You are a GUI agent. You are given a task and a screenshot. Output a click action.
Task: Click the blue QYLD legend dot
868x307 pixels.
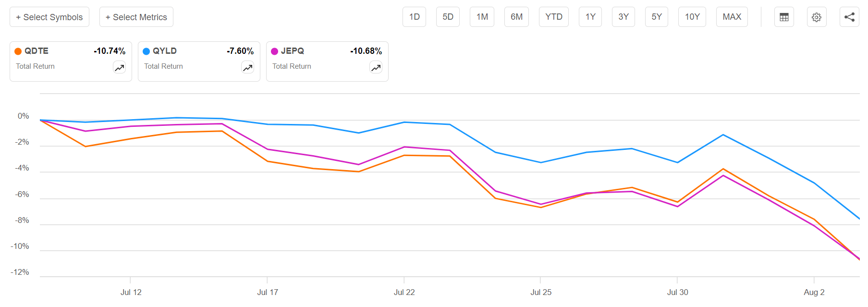coord(147,50)
